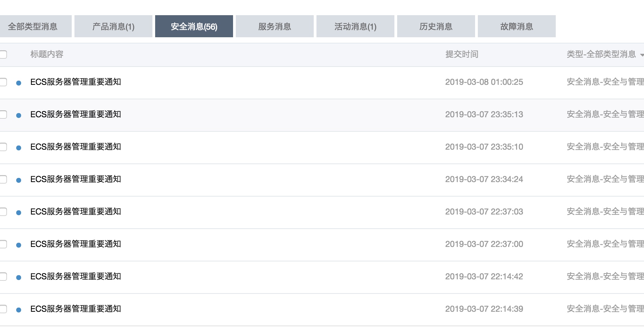Click type 安全消息-安全与管理 in the 22:37:00 row
This screenshot has height=329, width=644.
[605, 244]
